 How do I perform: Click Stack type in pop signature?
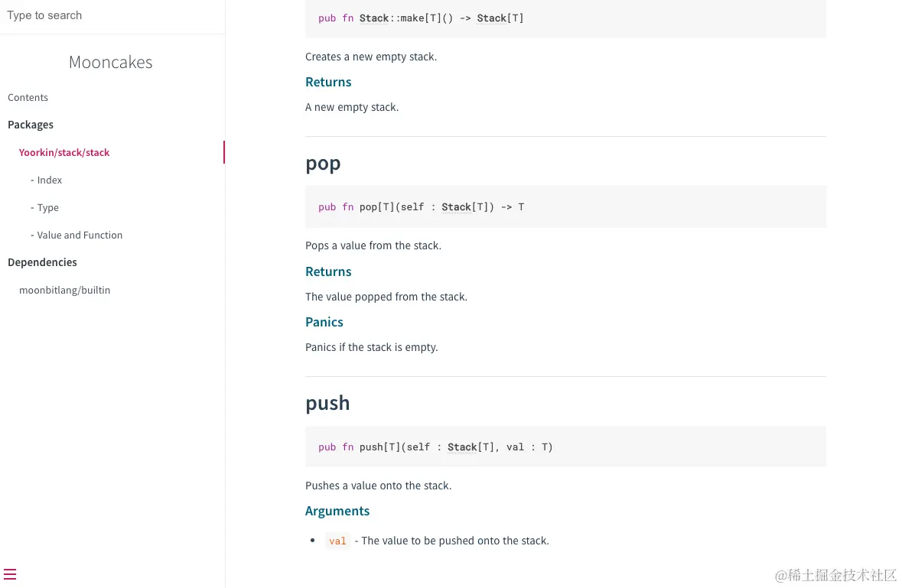coord(457,206)
